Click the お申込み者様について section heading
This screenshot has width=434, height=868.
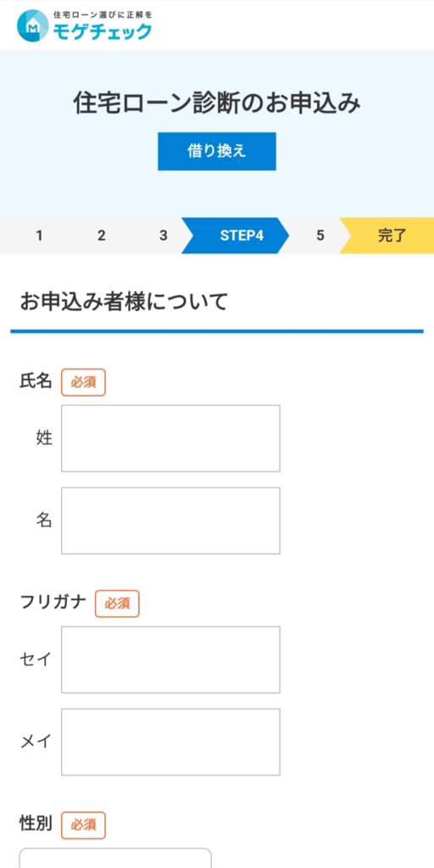click(124, 303)
